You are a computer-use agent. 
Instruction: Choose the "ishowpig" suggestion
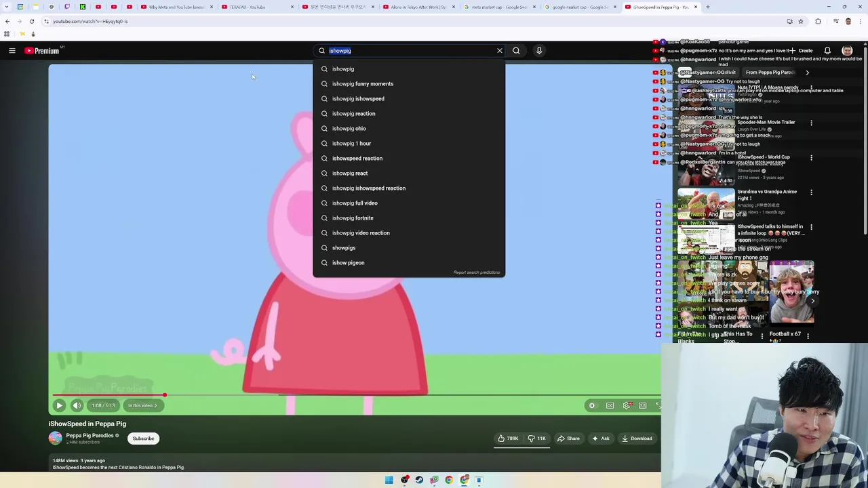point(409,69)
